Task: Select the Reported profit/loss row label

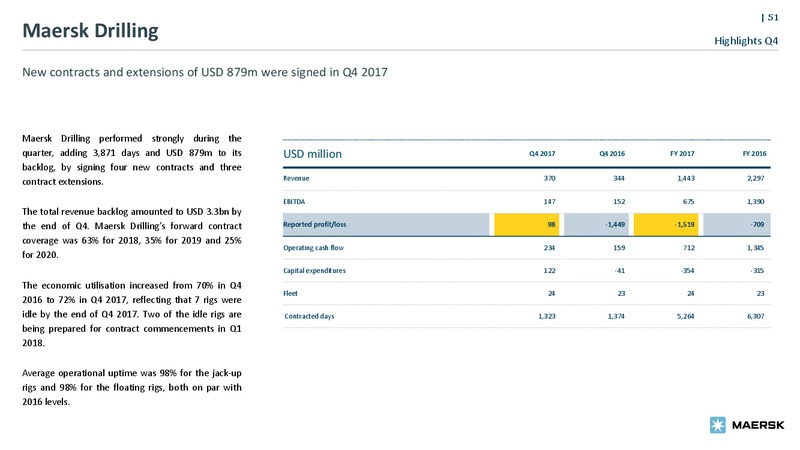Action: (x=315, y=224)
